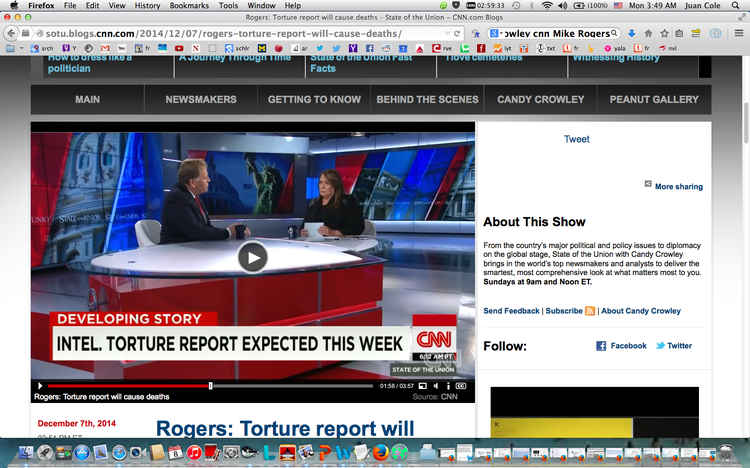The height and width of the screenshot is (468, 750).
Task: Toggle closed captions CC on the video
Action: click(461, 386)
